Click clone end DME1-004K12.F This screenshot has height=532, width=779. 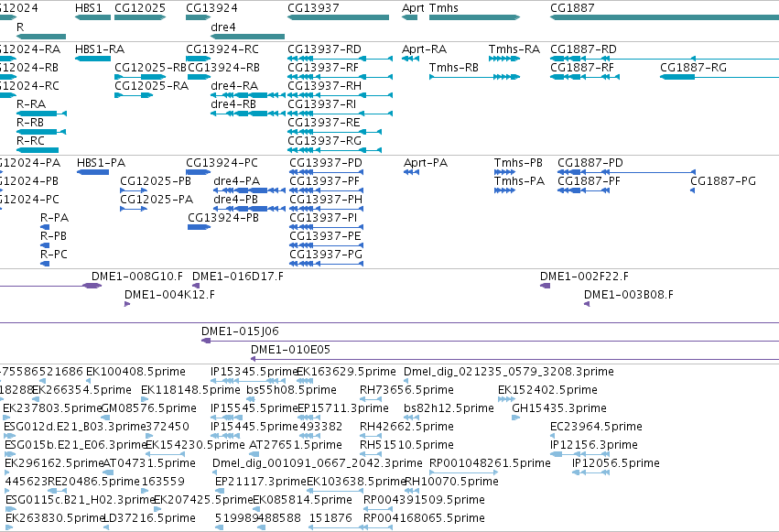[127, 304]
